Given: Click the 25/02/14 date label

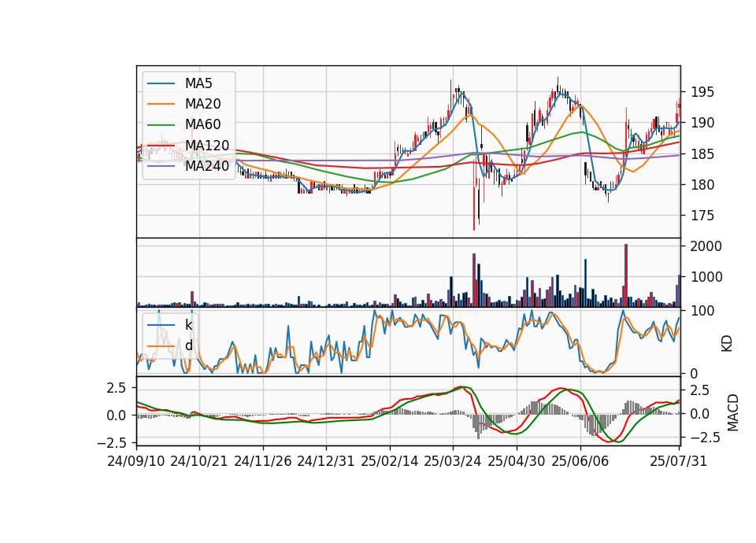Looking at the screenshot, I should click(390, 461).
